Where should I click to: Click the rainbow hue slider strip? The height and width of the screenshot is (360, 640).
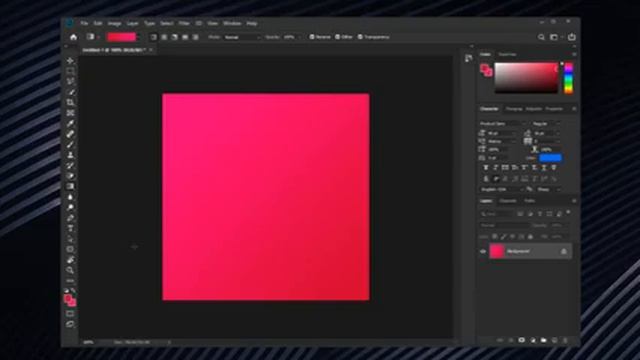(568, 78)
